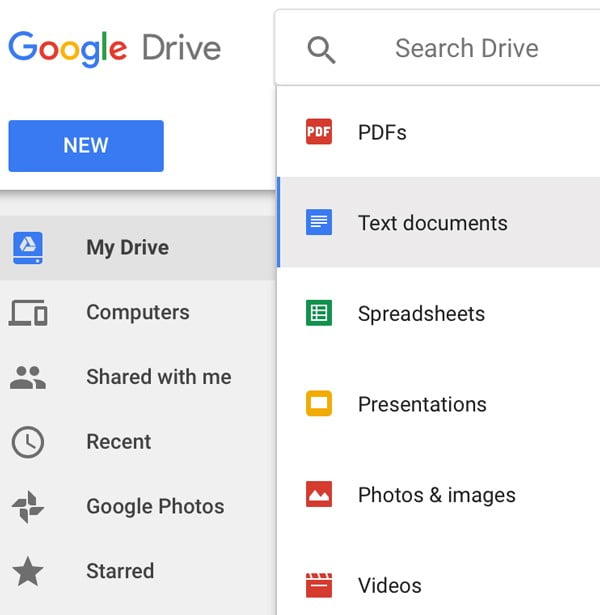Open the Computers section
The width and height of the screenshot is (600, 615).
[137, 313]
